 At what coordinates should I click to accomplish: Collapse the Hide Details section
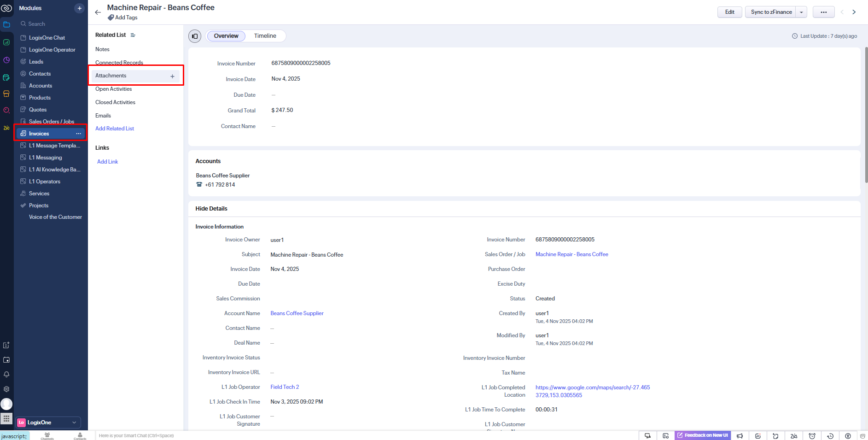pyautogui.click(x=211, y=209)
